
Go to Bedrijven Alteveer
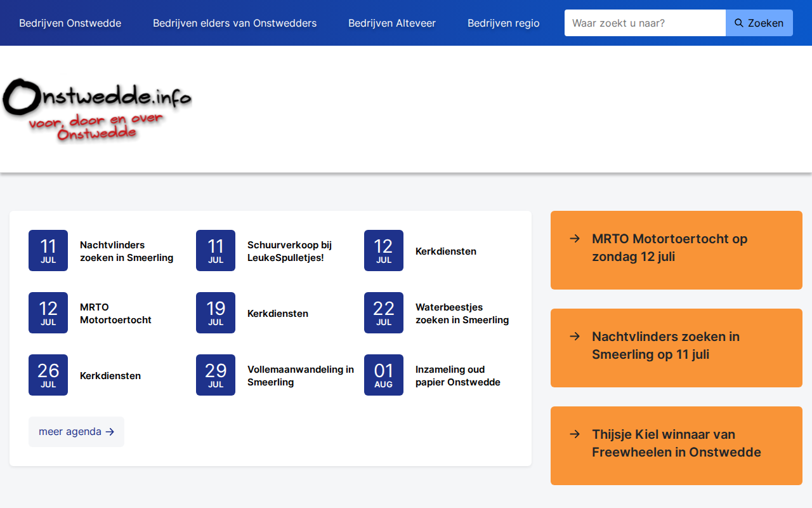(392, 23)
